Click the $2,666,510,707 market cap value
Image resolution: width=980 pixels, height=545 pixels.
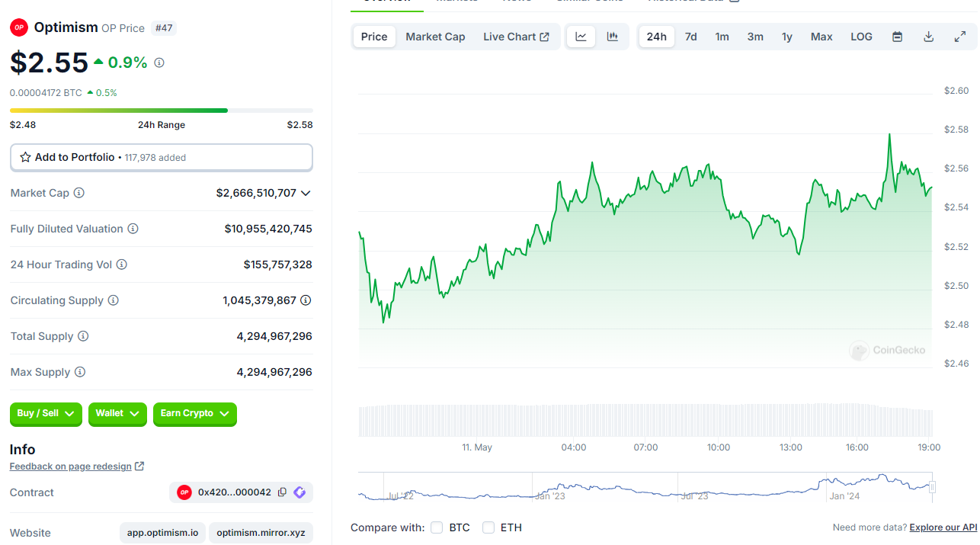[x=256, y=193]
